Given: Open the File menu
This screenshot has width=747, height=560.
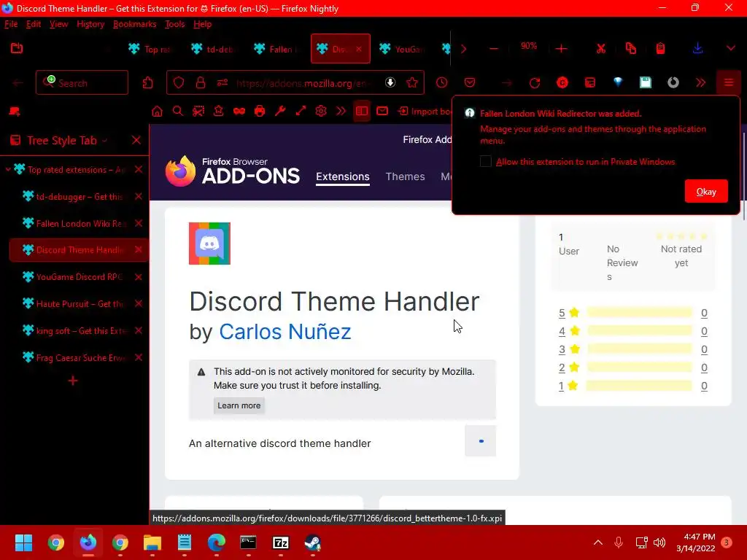Looking at the screenshot, I should pyautogui.click(x=11, y=24).
